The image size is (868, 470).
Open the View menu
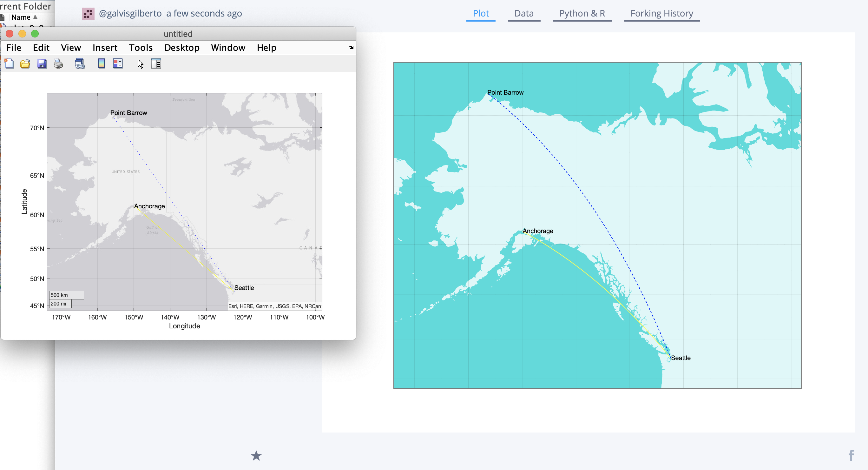[x=71, y=48]
